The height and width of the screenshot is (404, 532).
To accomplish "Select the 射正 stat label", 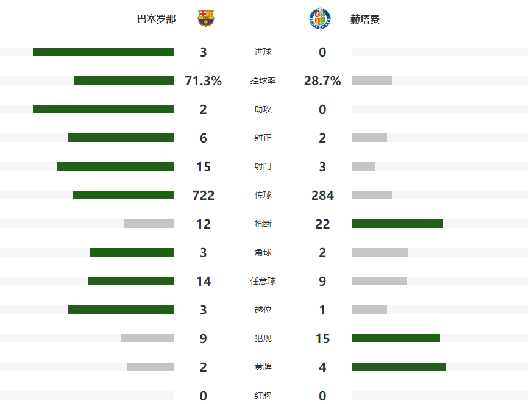I will 263,138.
